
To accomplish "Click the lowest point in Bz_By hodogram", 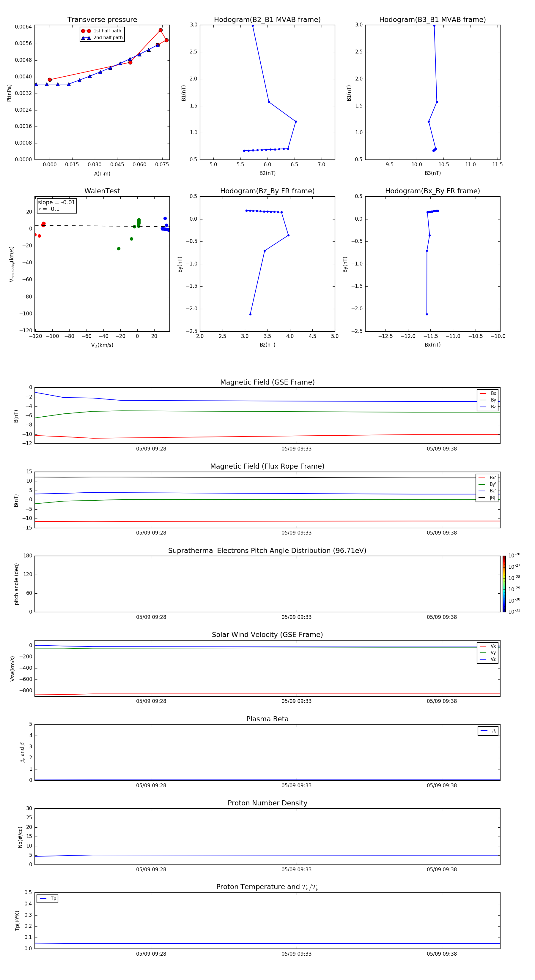I will tap(250, 314).
